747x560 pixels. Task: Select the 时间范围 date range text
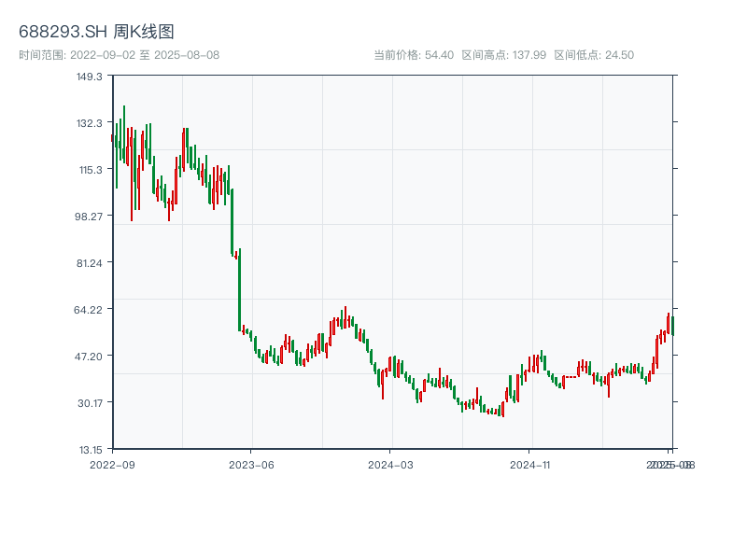coord(119,55)
